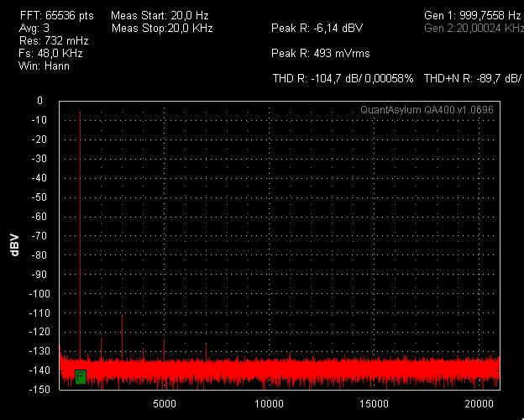This screenshot has height=420, width=524.
Task: Click the -150 tick on dBV axis
Action: pyautogui.click(x=39, y=390)
